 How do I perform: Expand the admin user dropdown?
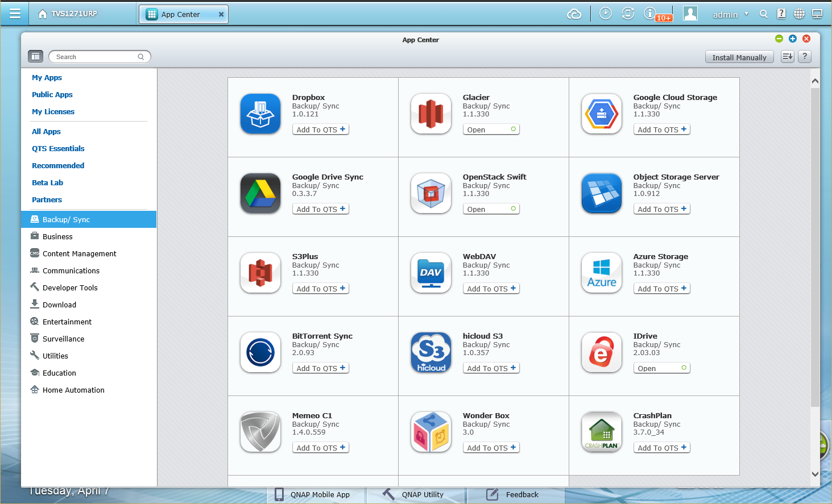point(731,14)
